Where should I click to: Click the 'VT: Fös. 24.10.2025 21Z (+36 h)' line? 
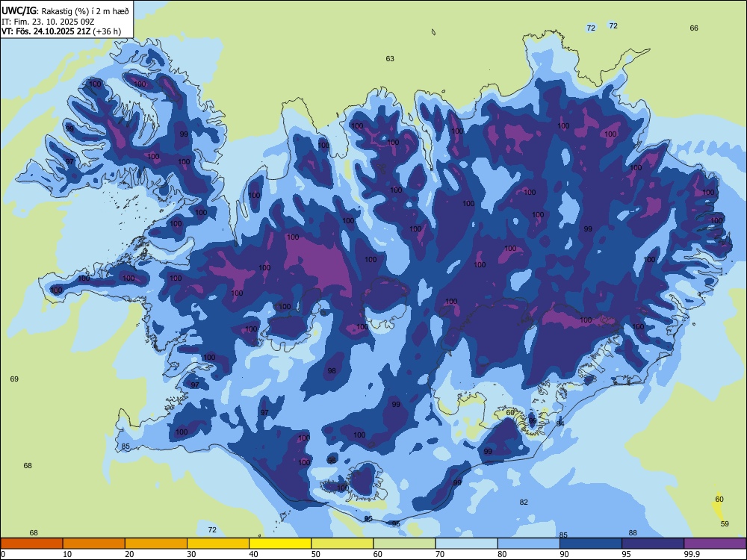(61, 31)
